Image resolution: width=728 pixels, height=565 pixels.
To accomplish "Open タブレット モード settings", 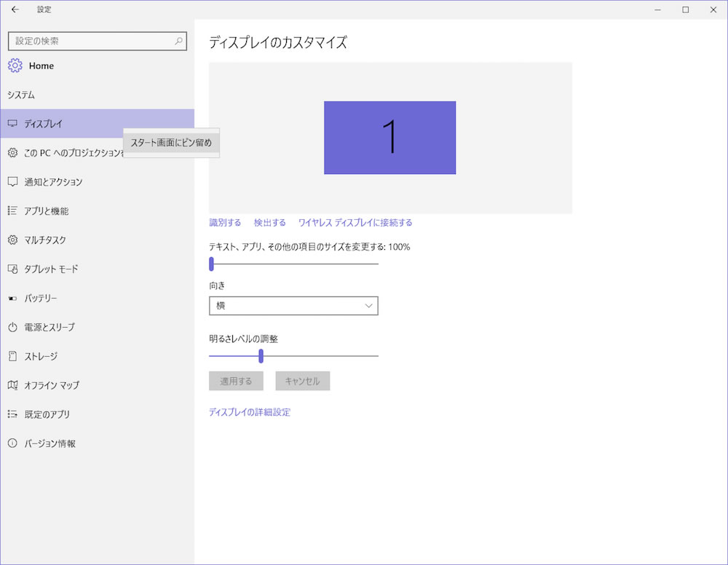I will coord(97,269).
